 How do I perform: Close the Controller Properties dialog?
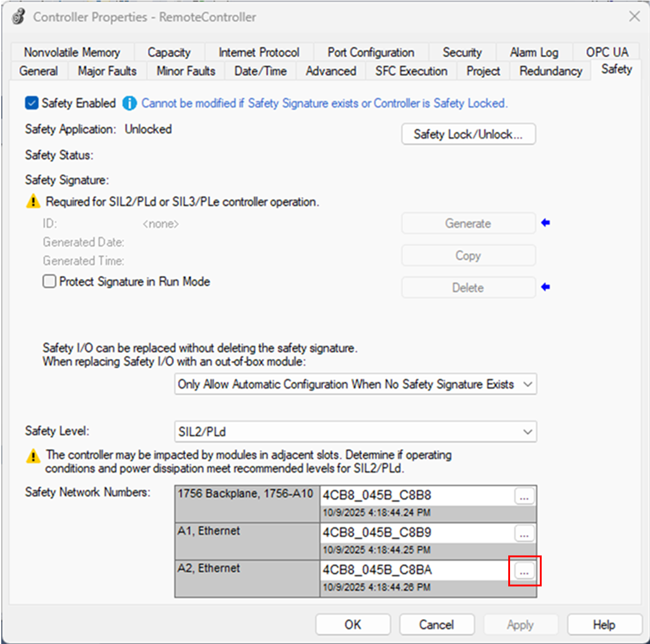coord(635,17)
